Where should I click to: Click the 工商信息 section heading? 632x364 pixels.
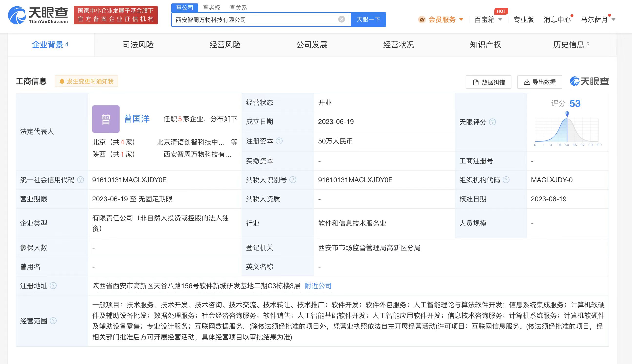tap(31, 81)
